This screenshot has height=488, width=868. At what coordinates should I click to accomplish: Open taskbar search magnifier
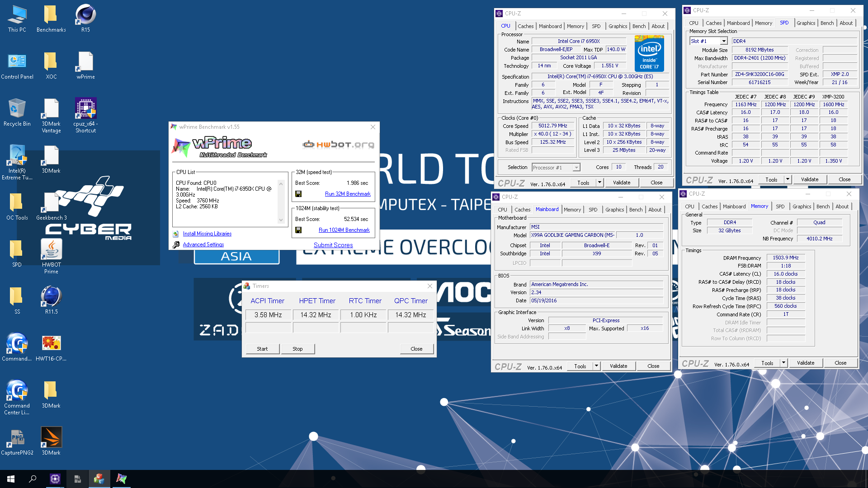33,479
